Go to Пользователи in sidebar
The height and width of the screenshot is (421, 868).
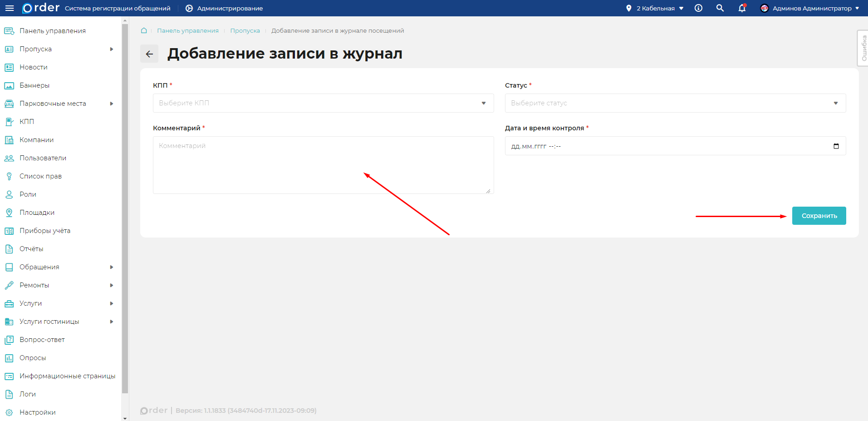coord(43,158)
